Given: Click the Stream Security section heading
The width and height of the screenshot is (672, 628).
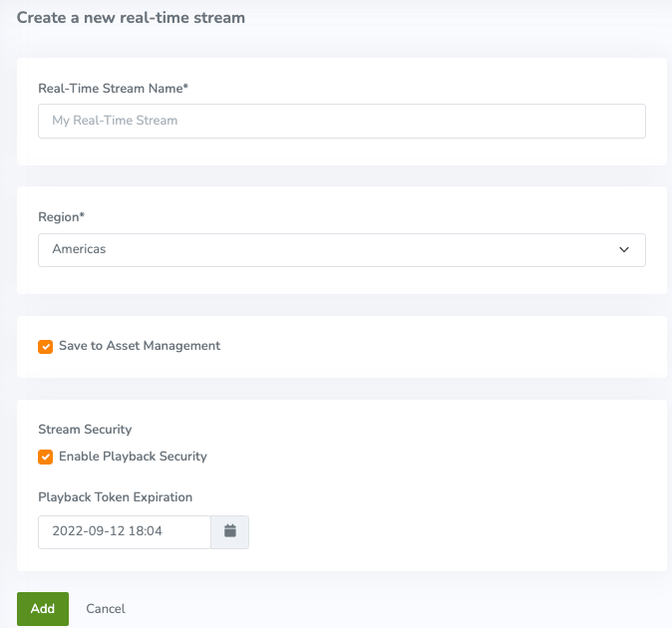Looking at the screenshot, I should pos(85,429).
